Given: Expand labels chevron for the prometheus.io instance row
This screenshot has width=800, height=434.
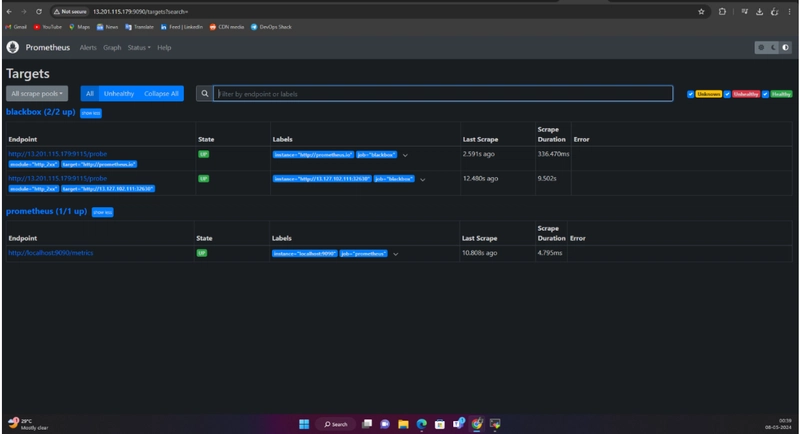Looking at the screenshot, I should tap(405, 155).
